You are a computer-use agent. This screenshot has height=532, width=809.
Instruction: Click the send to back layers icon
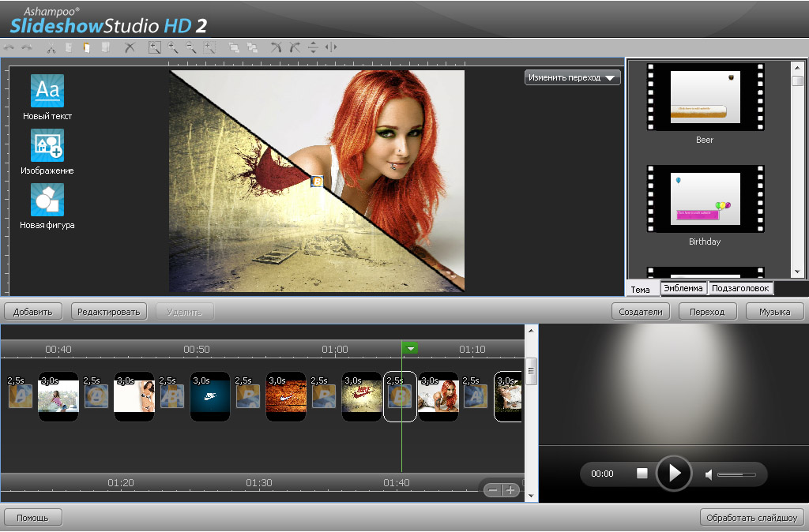pos(252,48)
